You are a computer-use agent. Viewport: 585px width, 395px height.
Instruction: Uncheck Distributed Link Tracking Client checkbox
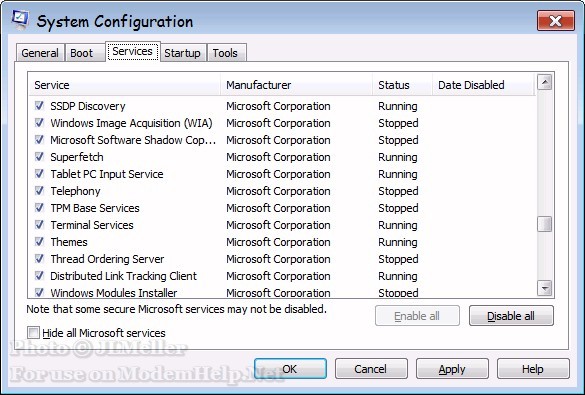point(39,276)
